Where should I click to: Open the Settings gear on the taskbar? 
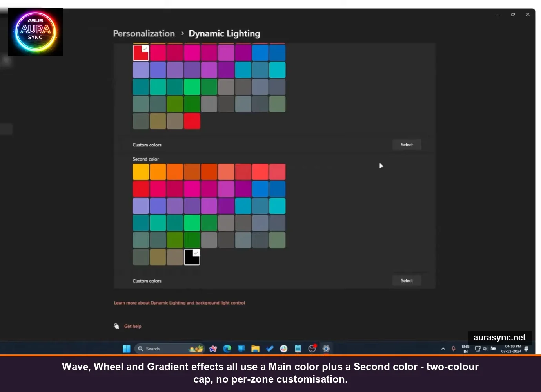coord(326,349)
